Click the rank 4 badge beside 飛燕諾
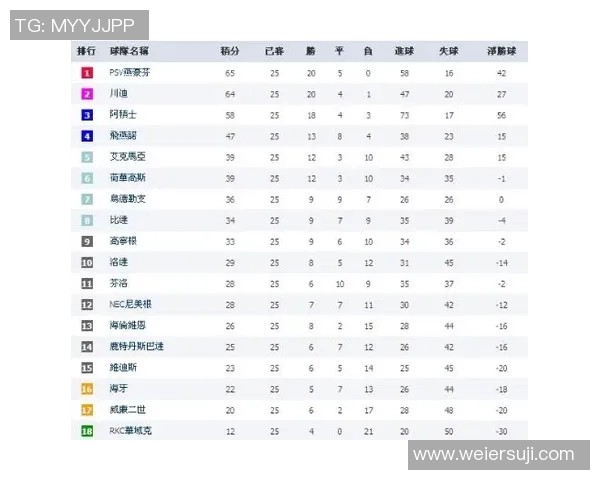 pos(87,136)
